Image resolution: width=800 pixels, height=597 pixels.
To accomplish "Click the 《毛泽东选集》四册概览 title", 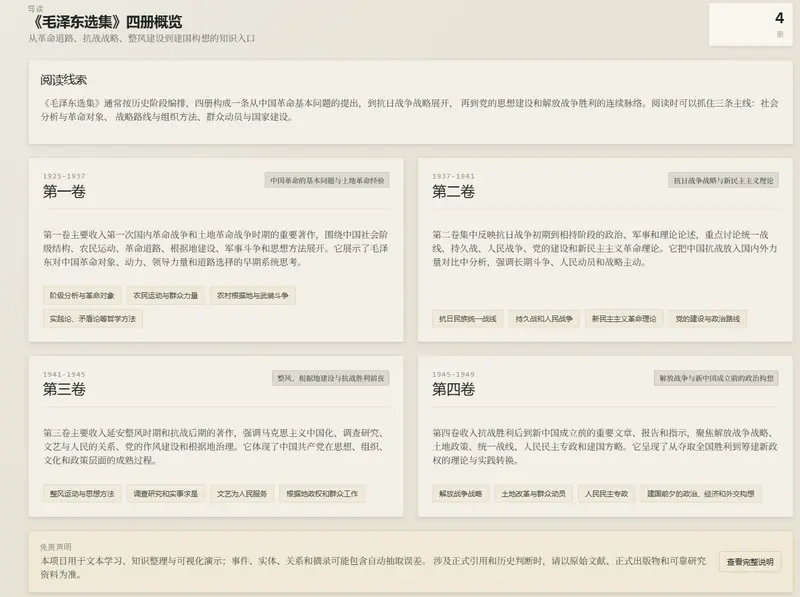I will point(105,22).
